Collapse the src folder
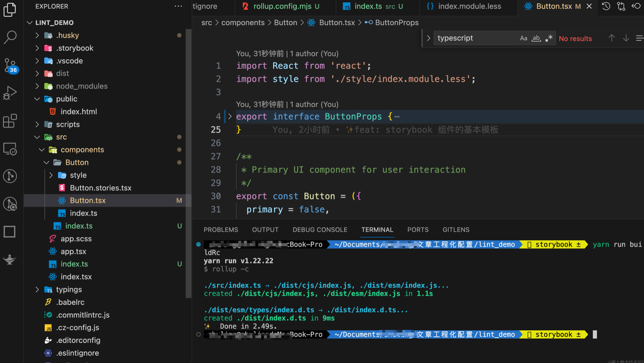644x363 pixels. pos(37,137)
